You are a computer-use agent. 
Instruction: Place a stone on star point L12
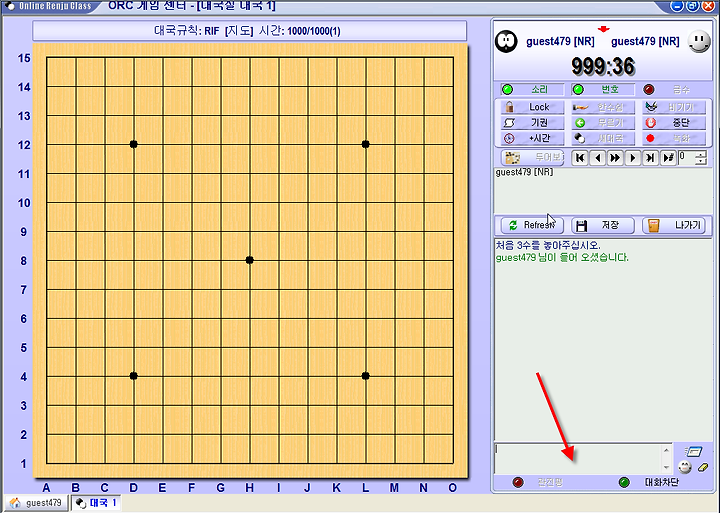point(366,144)
